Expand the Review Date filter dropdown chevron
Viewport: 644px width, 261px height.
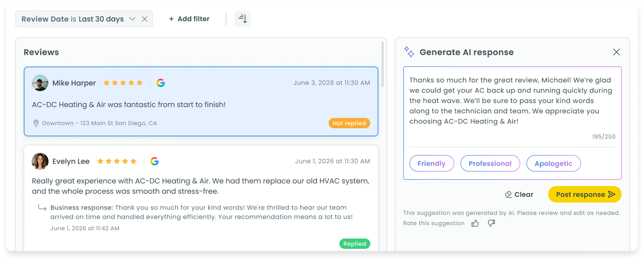(x=132, y=19)
